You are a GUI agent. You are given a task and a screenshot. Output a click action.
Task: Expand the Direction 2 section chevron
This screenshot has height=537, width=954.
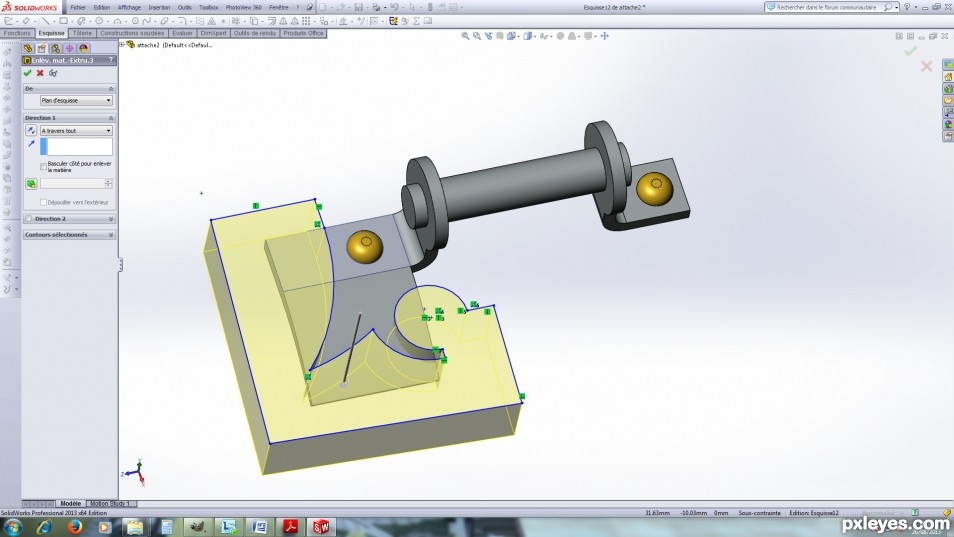(x=111, y=218)
